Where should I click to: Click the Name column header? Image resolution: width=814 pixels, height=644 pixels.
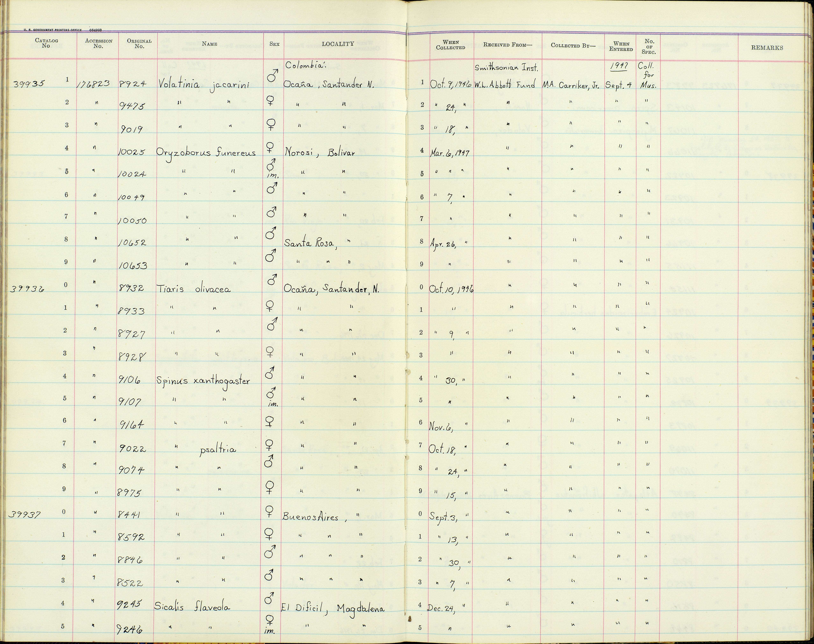210,44
